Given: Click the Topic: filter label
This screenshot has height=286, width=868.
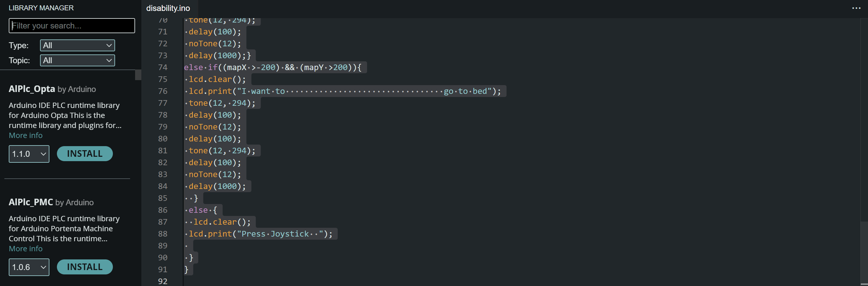Looking at the screenshot, I should pos(19,61).
